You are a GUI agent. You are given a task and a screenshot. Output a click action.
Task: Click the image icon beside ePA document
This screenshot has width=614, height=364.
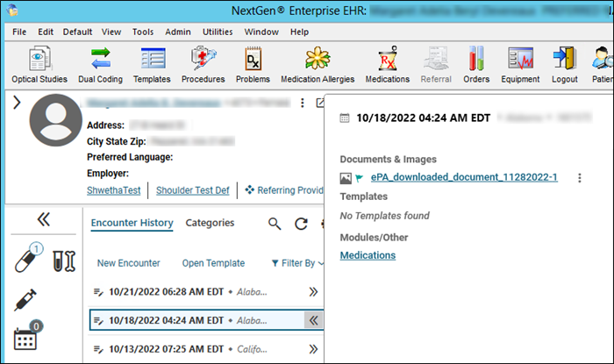[346, 178]
